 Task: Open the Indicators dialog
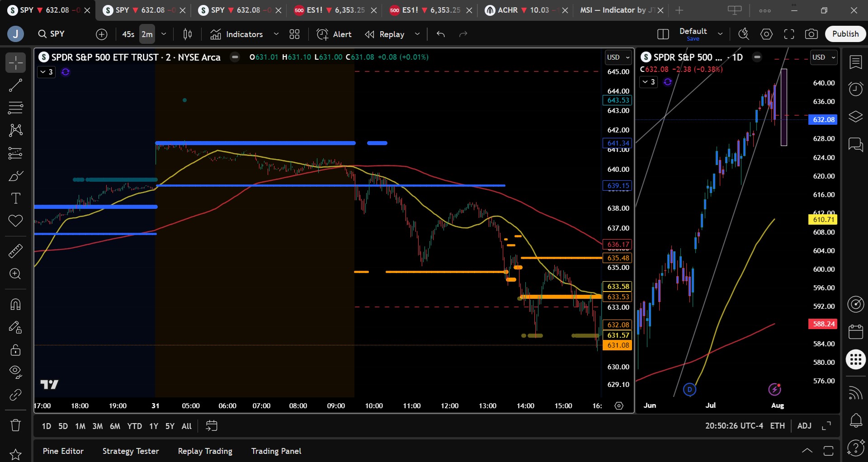236,34
